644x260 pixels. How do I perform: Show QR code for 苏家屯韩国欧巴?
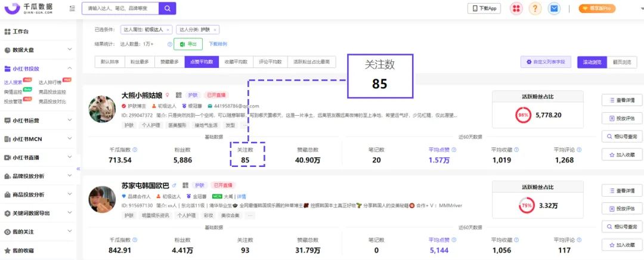tap(185, 185)
